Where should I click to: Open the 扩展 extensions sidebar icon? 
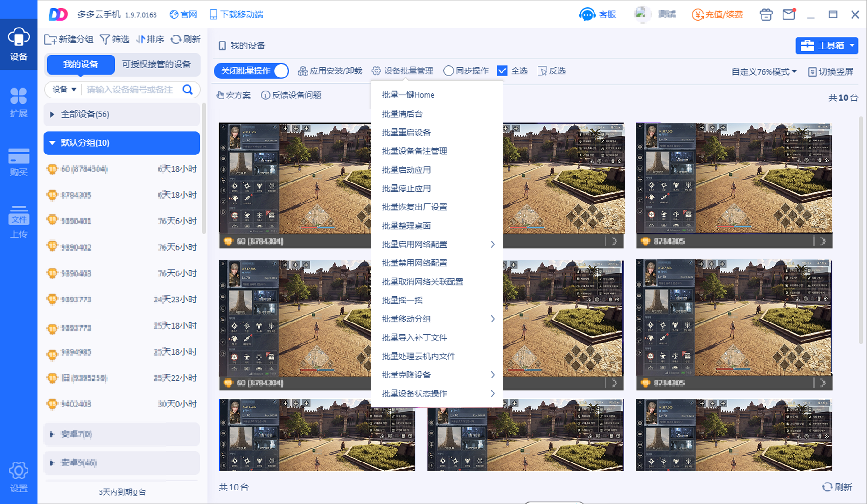19,103
